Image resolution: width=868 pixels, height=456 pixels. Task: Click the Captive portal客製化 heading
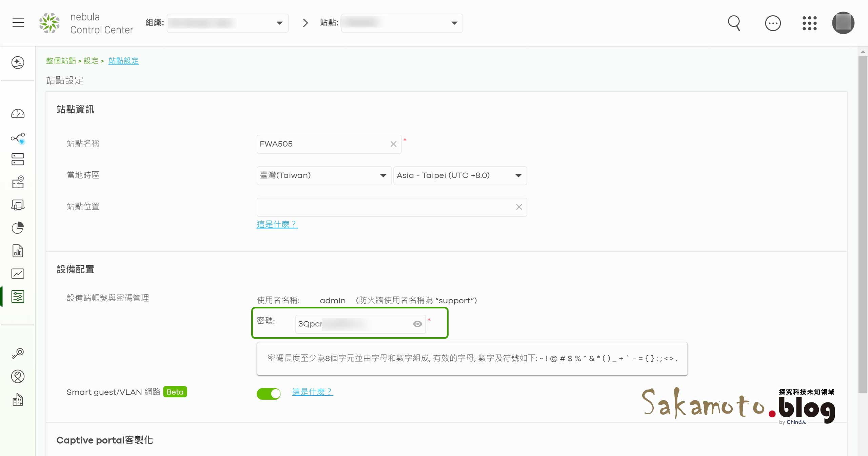(104, 440)
